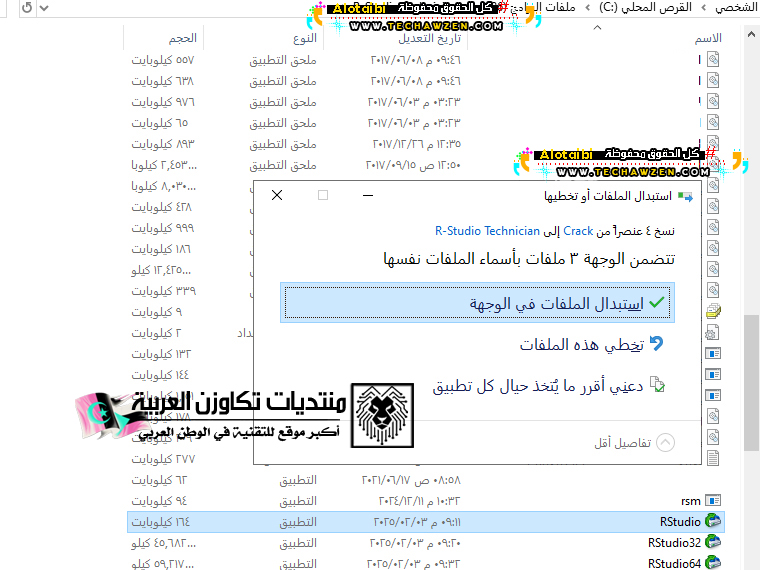Viewport: 760px width, 570px height.
Task: Click the vertical scrollbar thumb
Action: click(751, 383)
